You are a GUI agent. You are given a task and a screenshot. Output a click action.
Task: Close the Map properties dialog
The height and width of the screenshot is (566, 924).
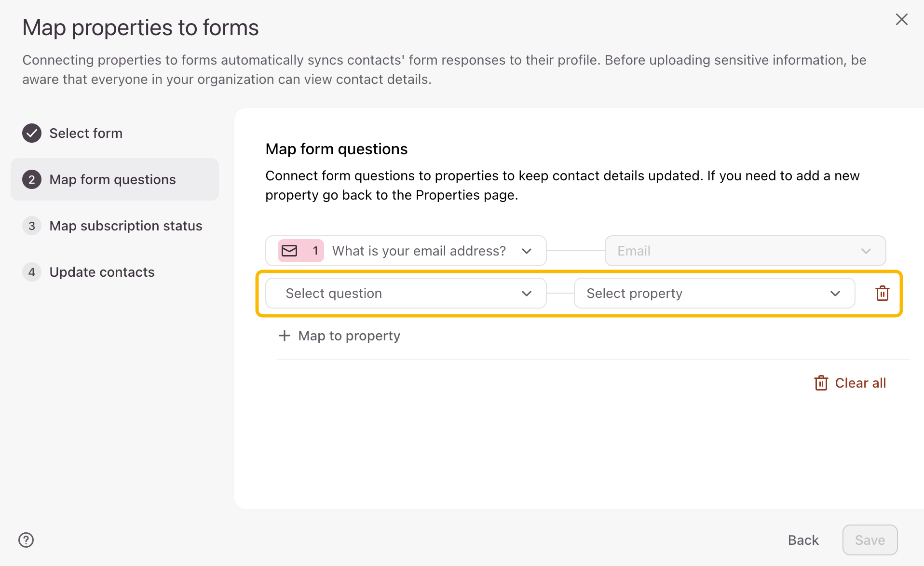[x=901, y=19]
